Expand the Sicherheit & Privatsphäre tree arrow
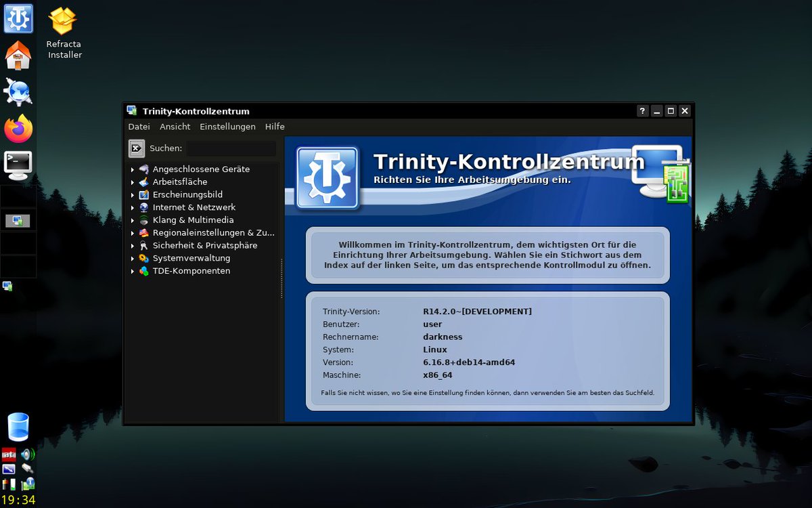 (x=133, y=245)
